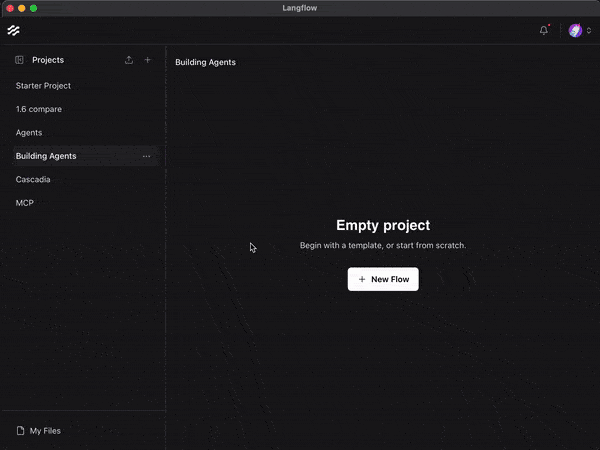
Task: Open the user avatar profile menu
Action: [x=575, y=30]
